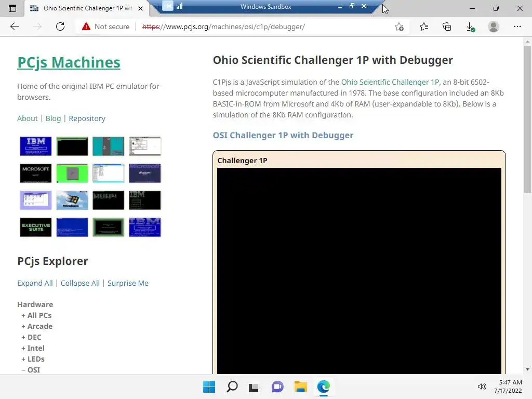Click the scrollbar down arrow
Screen dimensions: 532x399
(527, 369)
